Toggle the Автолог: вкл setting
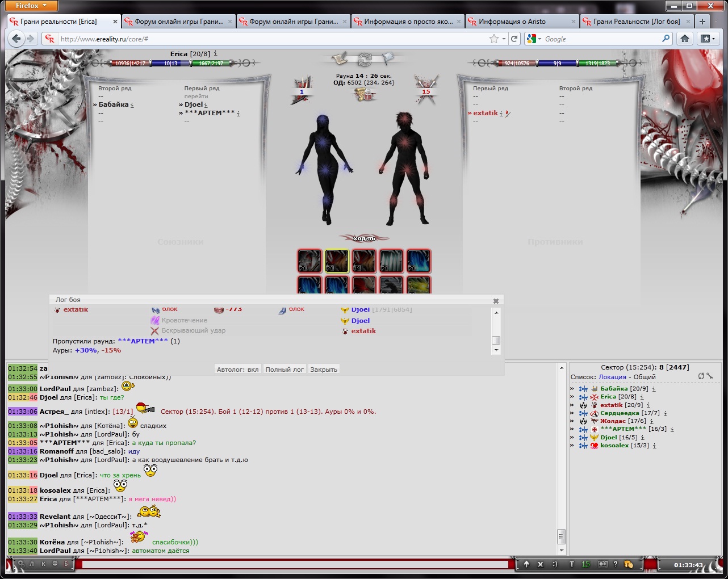728x579 pixels. point(237,370)
